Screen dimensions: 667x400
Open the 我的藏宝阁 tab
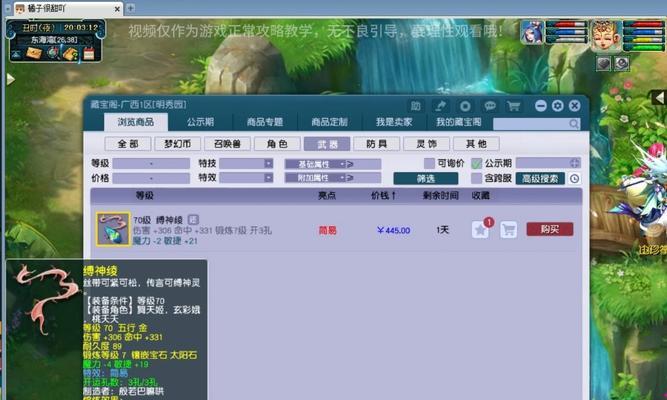point(459,122)
